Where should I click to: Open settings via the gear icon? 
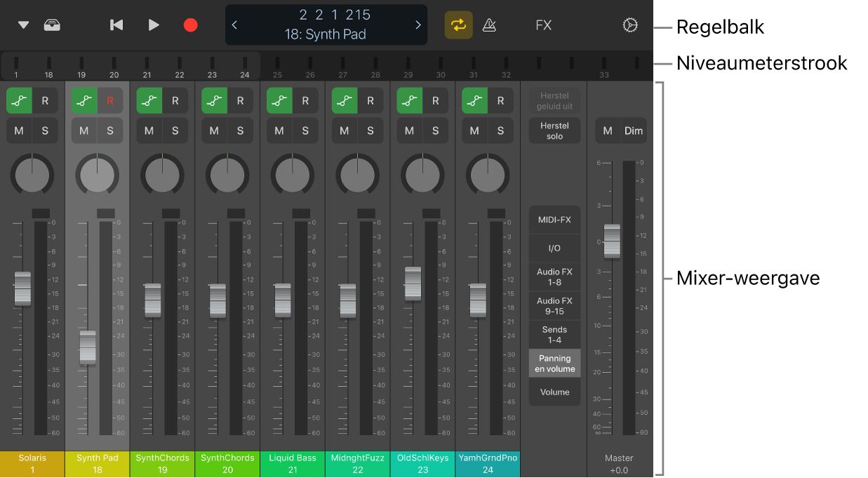[x=629, y=25]
